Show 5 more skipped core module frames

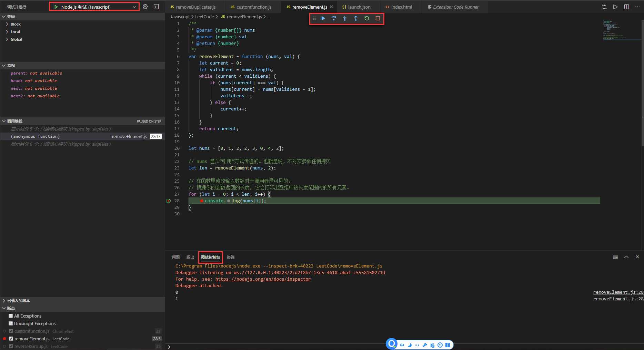(83, 129)
